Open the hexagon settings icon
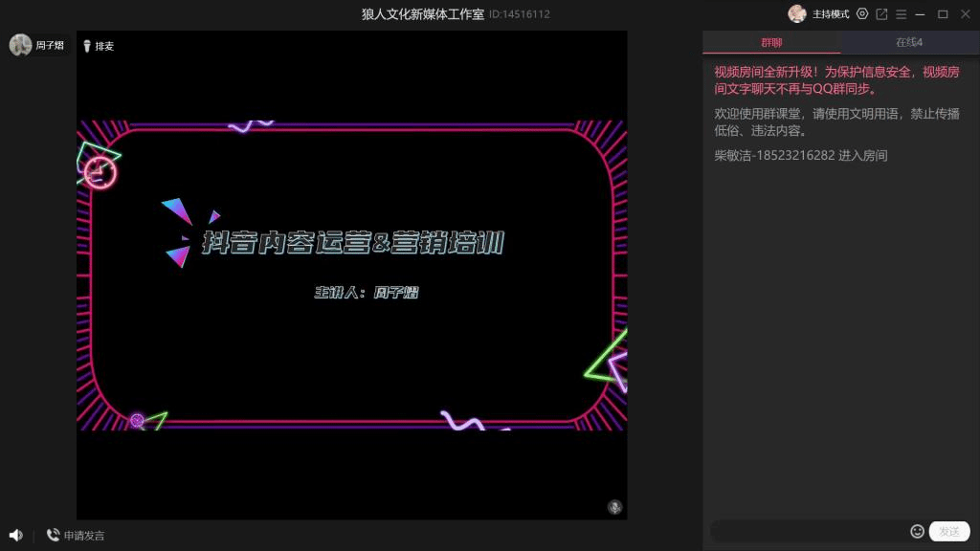Image resolution: width=980 pixels, height=551 pixels. pos(862,14)
